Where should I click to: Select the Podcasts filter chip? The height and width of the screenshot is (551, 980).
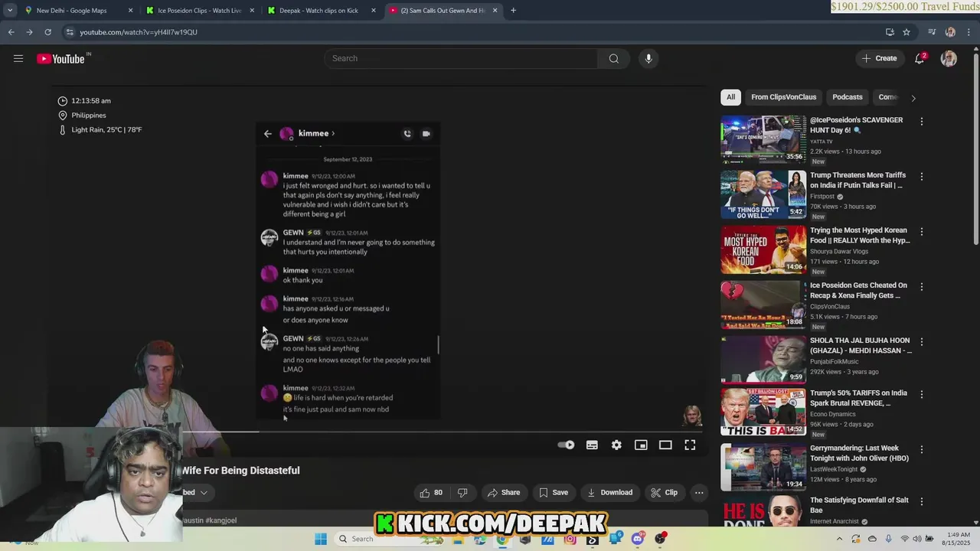(x=847, y=97)
